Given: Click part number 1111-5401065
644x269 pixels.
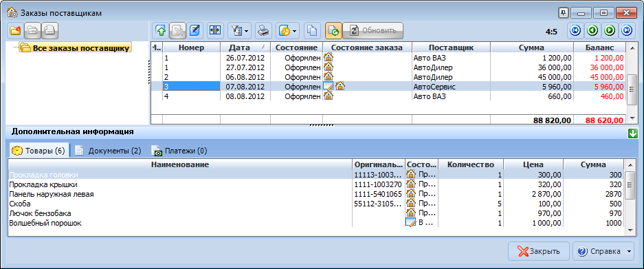Looking at the screenshot, I should point(377,194).
